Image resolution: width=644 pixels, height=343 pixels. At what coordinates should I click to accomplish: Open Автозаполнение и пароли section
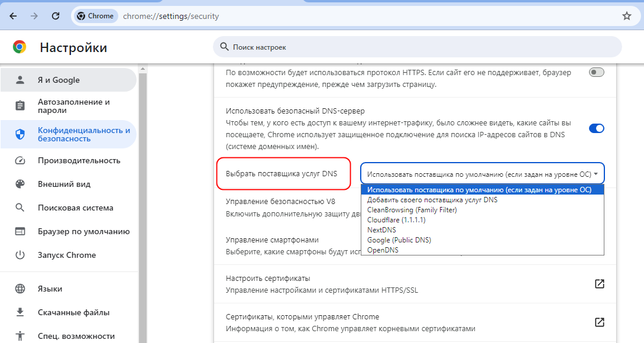pos(69,106)
